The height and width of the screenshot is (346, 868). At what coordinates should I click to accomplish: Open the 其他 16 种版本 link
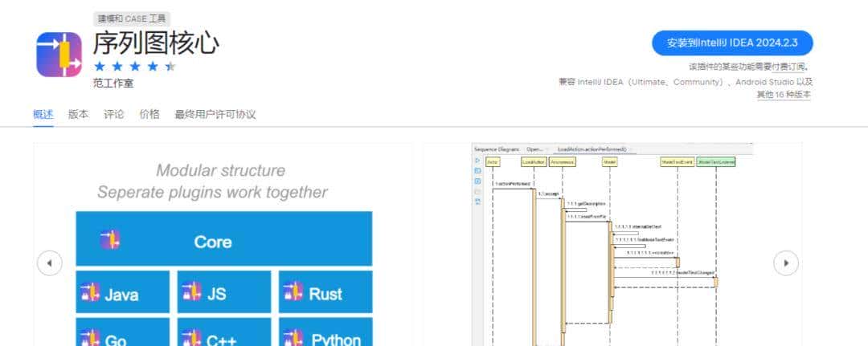click(784, 95)
